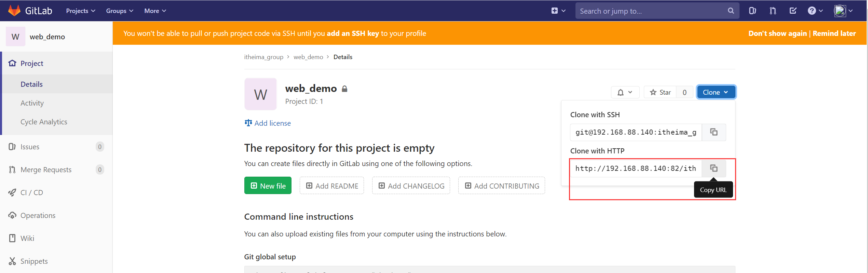This screenshot has width=868, height=273.
Task: Select Activity in the sidebar
Action: tap(32, 103)
